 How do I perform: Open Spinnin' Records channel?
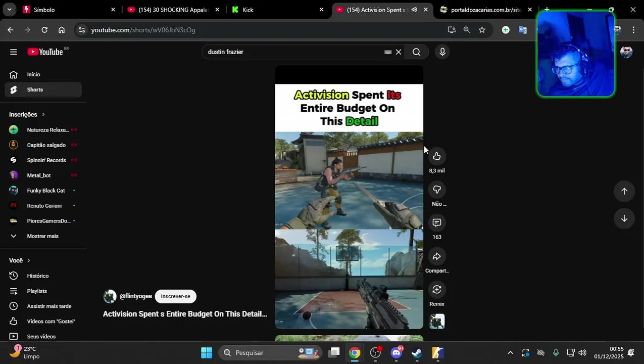click(x=43, y=160)
